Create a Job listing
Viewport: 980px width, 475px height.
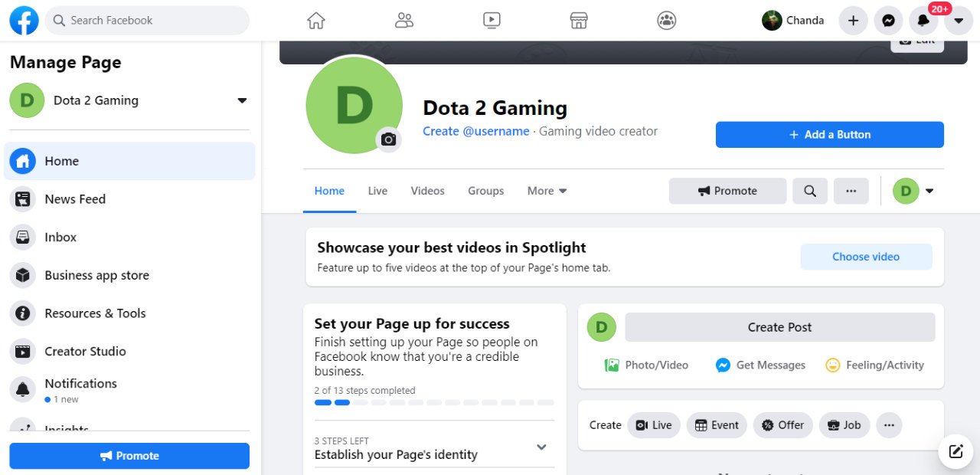(844, 425)
